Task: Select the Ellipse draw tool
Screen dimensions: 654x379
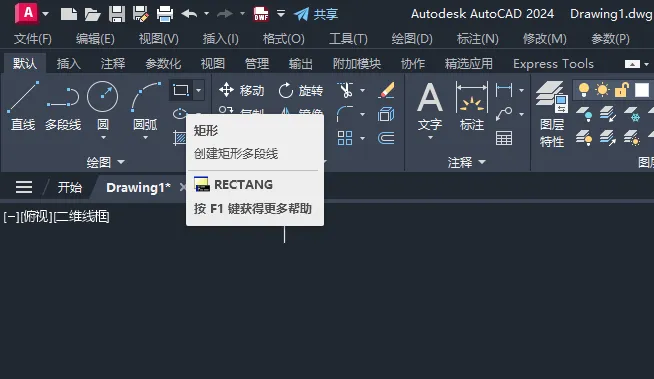Action: click(x=180, y=113)
